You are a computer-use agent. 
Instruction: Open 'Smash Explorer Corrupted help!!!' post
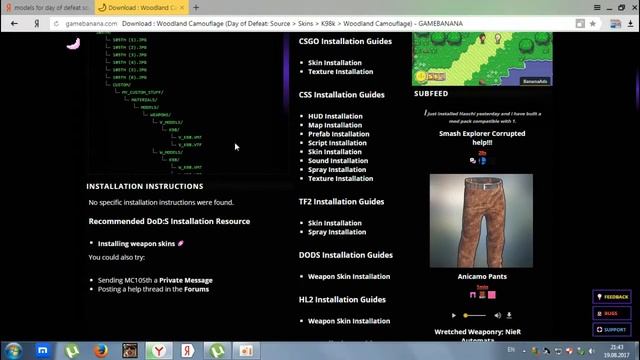[482, 138]
